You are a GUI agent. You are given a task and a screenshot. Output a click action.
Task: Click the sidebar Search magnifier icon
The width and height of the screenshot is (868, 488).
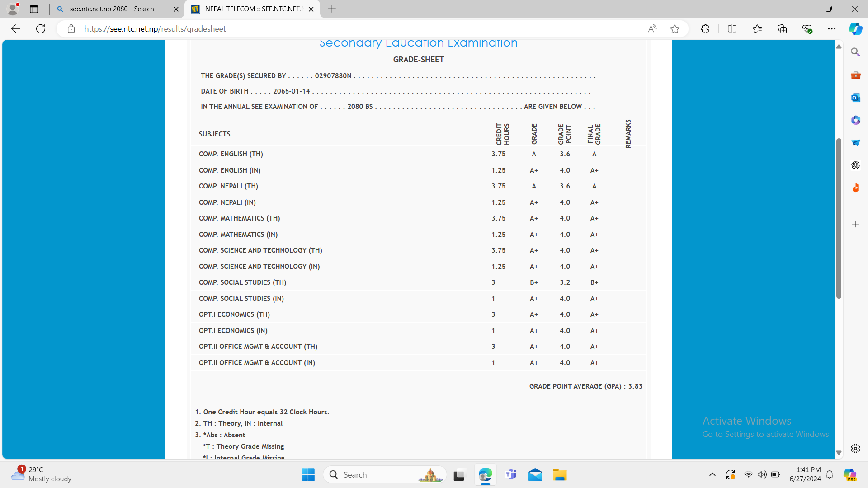pyautogui.click(x=855, y=52)
